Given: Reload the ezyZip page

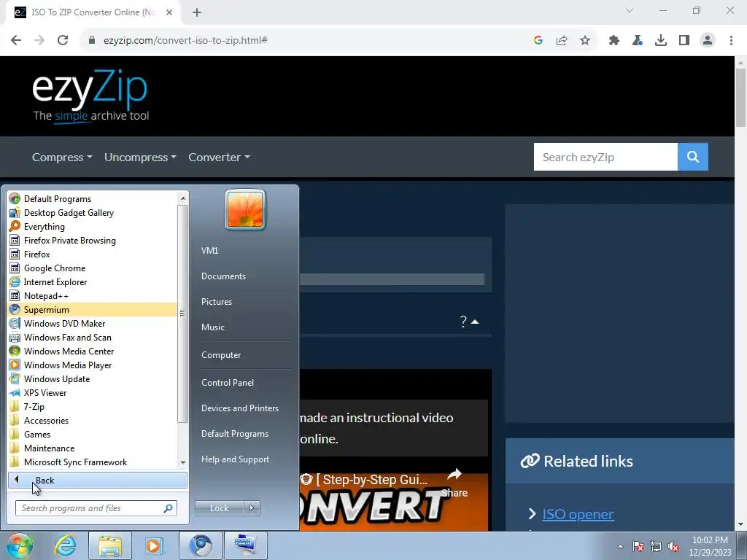Looking at the screenshot, I should [x=63, y=41].
